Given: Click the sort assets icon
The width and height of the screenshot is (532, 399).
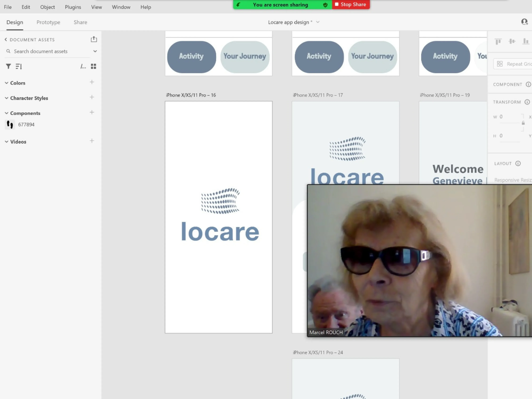Looking at the screenshot, I should (19, 66).
